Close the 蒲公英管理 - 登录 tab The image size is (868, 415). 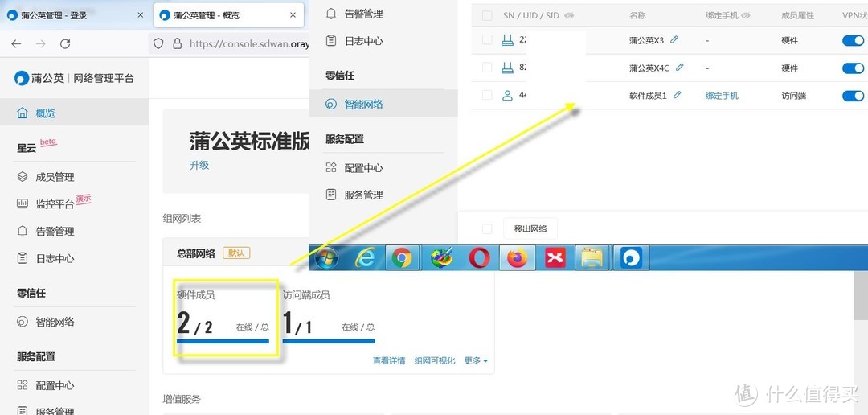(x=140, y=15)
